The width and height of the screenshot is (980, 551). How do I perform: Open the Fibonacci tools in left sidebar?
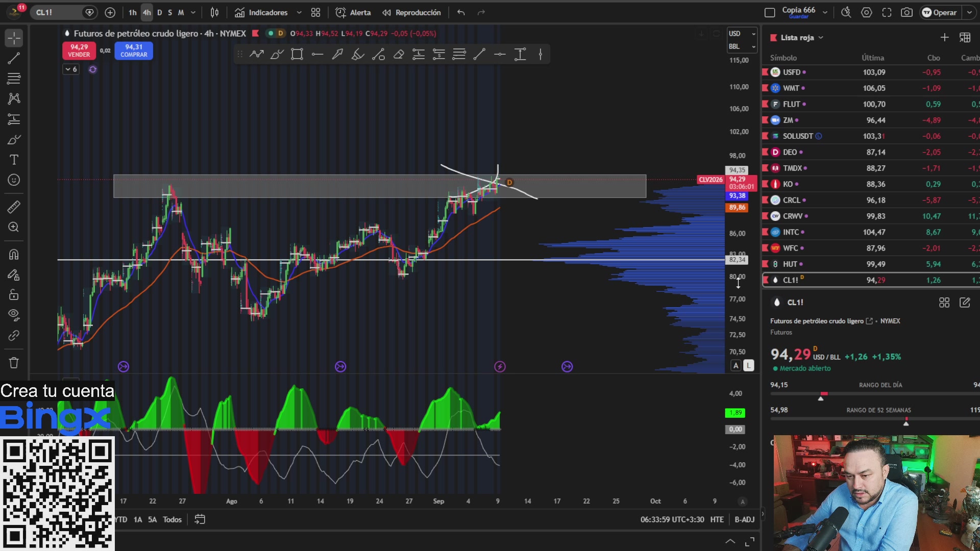click(14, 79)
